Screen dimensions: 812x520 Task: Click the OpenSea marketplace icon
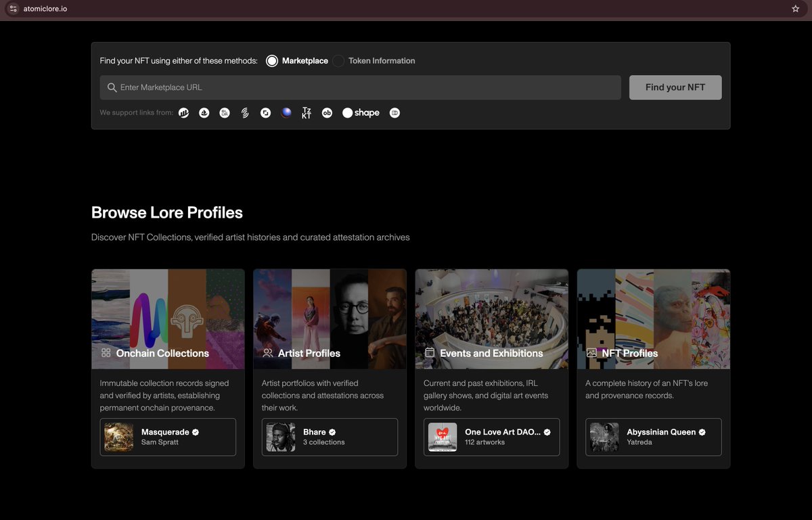pyautogui.click(x=204, y=112)
